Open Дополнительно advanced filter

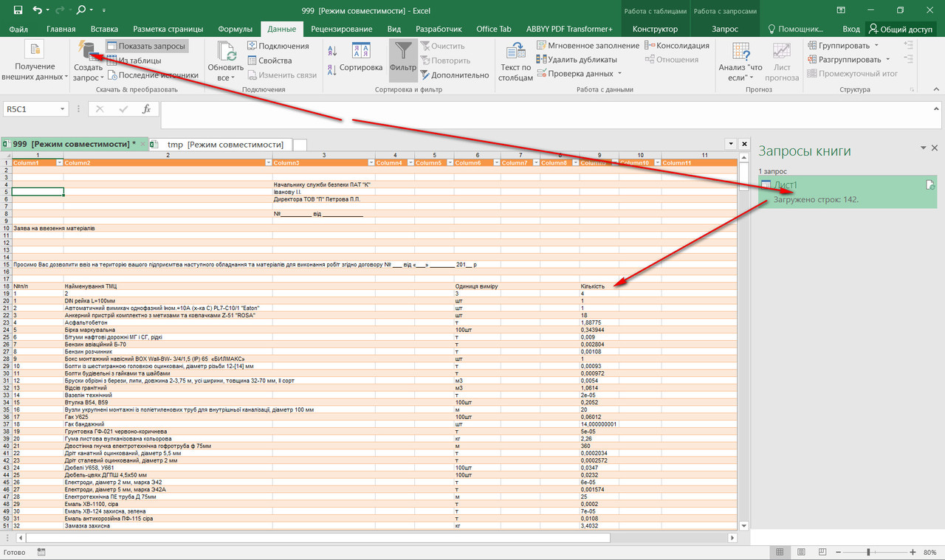454,75
